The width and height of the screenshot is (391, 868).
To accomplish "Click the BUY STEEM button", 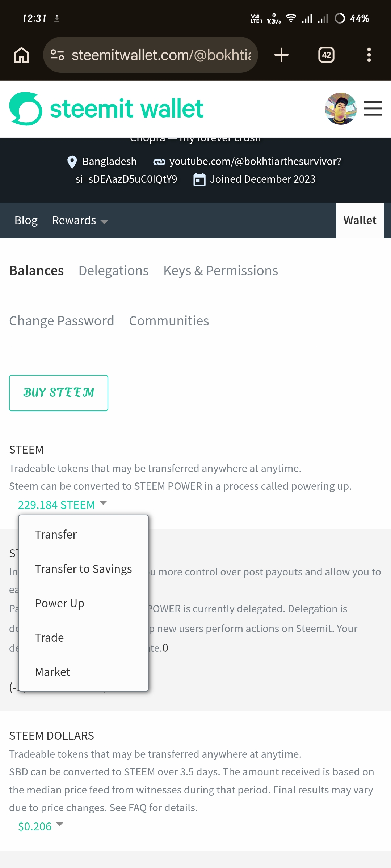I will click(x=59, y=393).
